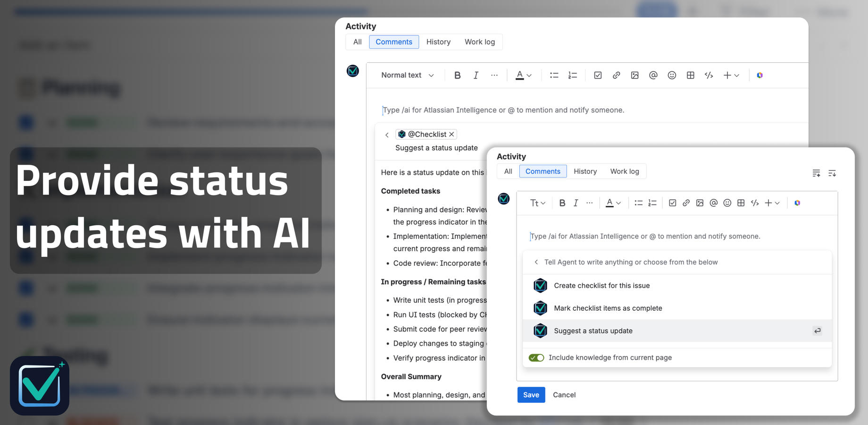Toggle bold formatting in the comment editor
This screenshot has height=425, width=868.
(562, 203)
